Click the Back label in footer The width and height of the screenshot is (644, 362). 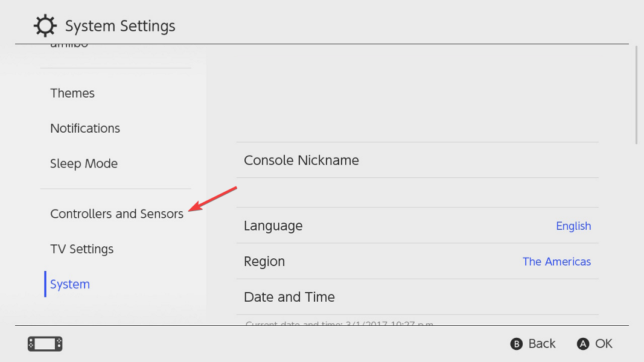click(541, 344)
